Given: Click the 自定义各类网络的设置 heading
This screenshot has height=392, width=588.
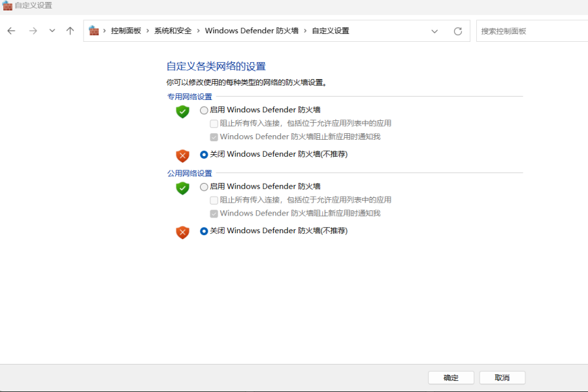Looking at the screenshot, I should pyautogui.click(x=216, y=67).
